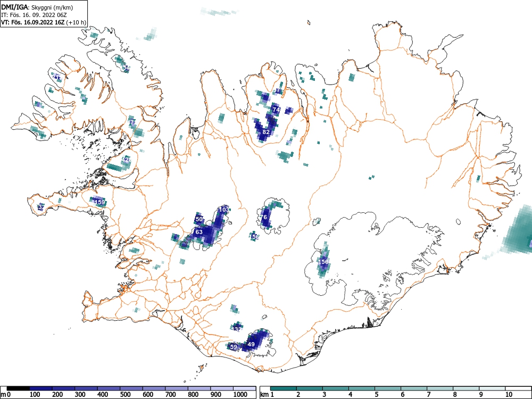Click the '82' visibility value on the map

tap(266, 131)
